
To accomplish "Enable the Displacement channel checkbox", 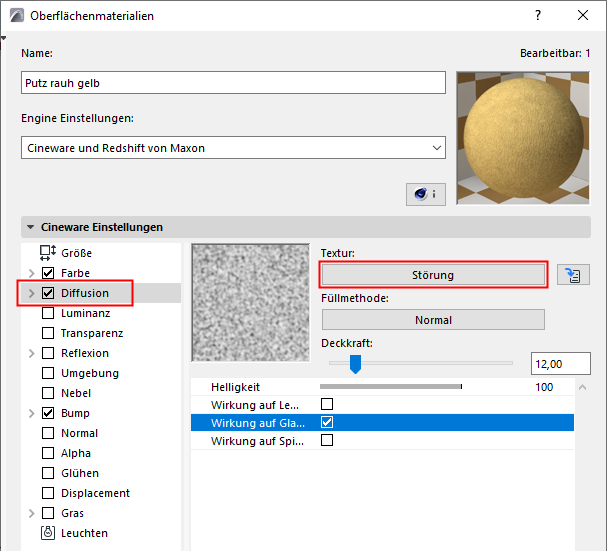I will [48, 493].
